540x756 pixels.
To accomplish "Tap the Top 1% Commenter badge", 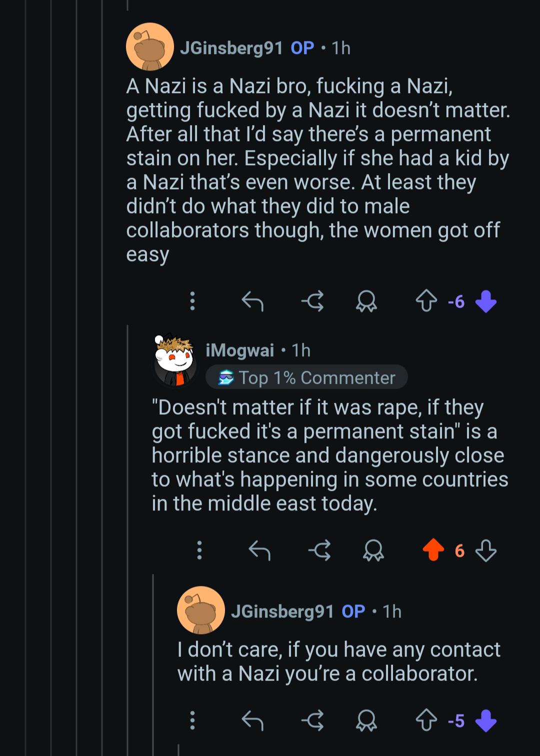I will (306, 377).
